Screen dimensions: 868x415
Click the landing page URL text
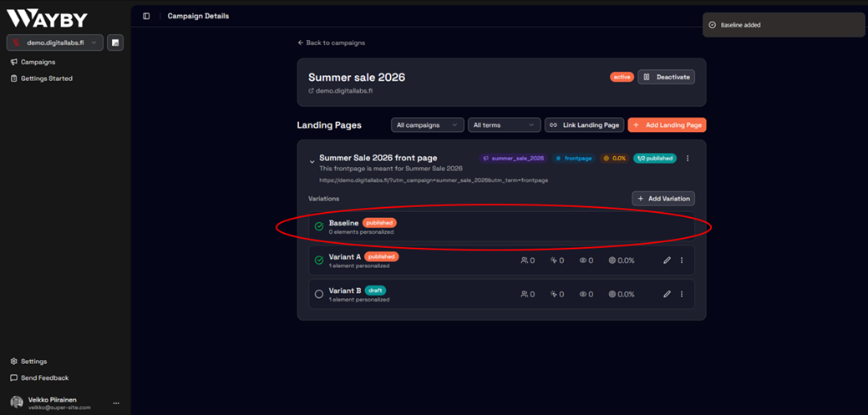pos(434,180)
